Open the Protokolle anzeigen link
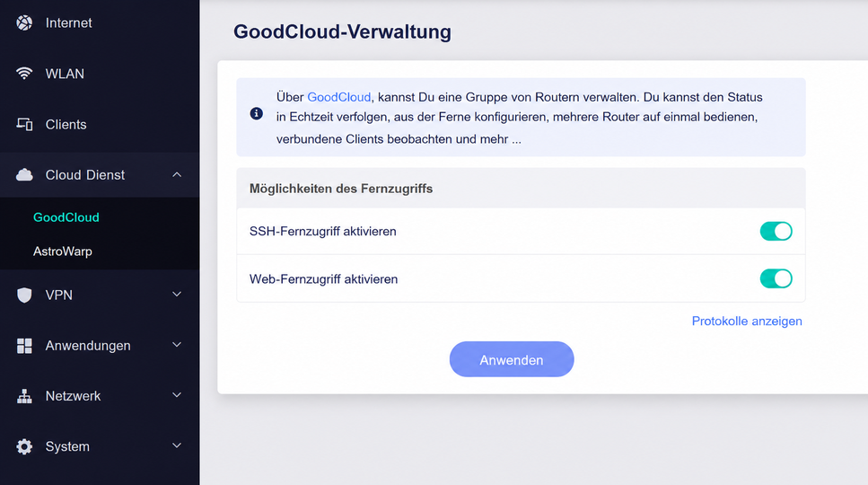868x485 pixels. tap(747, 322)
